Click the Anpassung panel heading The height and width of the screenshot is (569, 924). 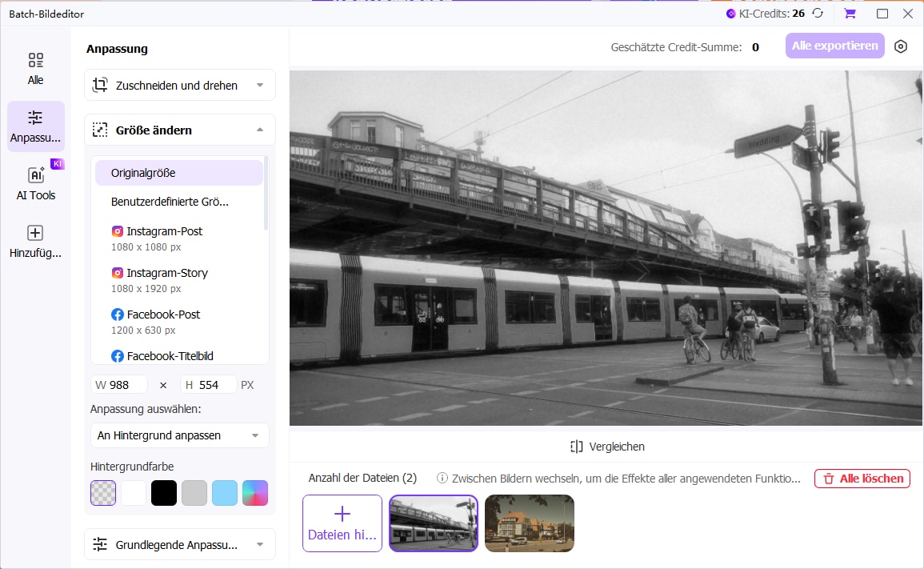[x=117, y=49]
